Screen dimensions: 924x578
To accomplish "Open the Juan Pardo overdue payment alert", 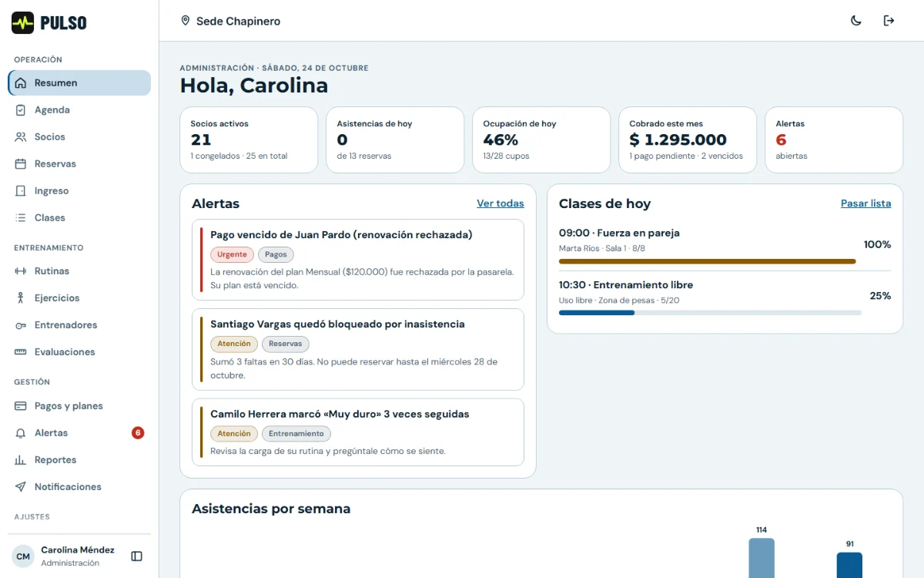I will 358,260.
